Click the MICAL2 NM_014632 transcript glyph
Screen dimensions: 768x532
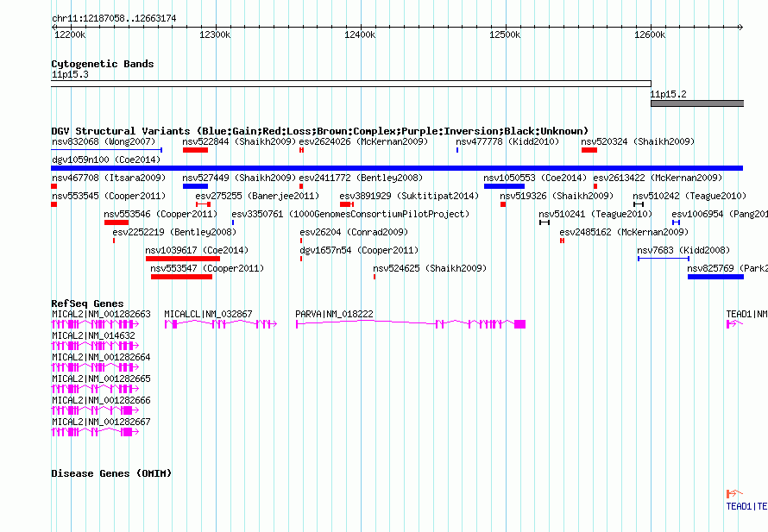(x=95, y=346)
